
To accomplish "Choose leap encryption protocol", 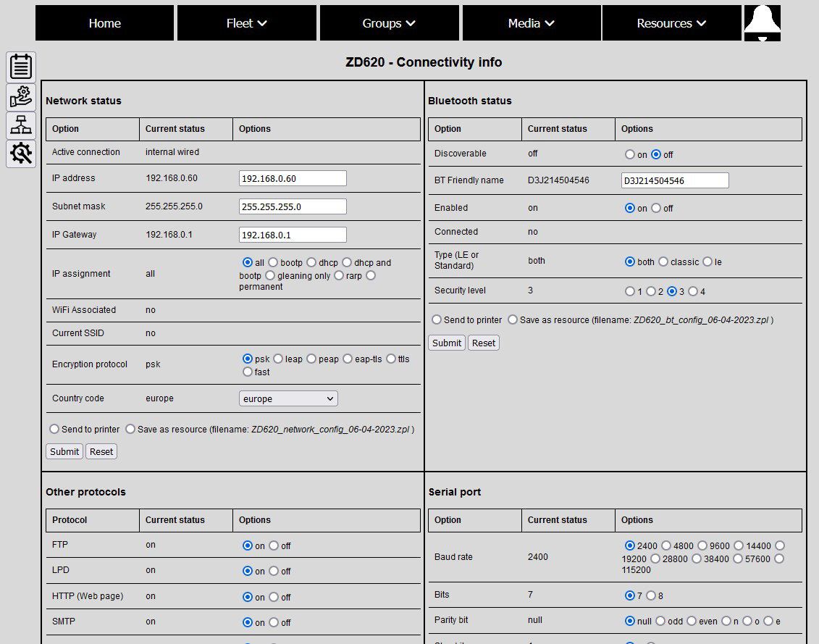I will coord(278,359).
